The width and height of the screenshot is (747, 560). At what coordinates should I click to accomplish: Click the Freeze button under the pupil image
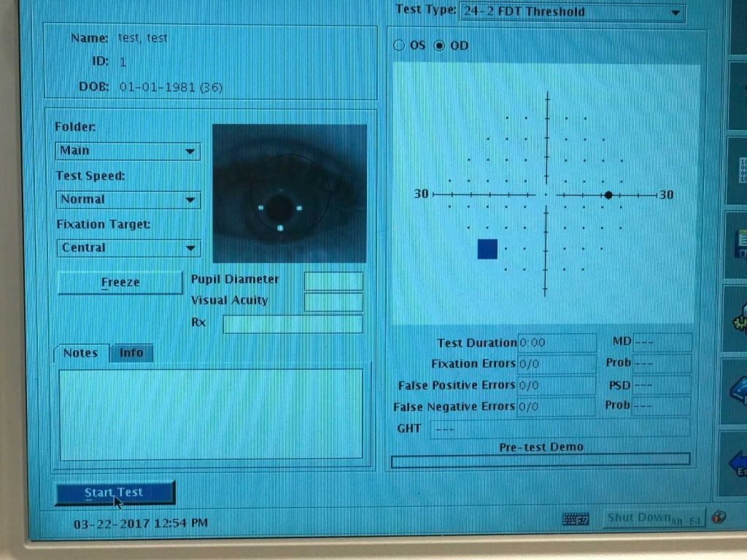coord(120,282)
